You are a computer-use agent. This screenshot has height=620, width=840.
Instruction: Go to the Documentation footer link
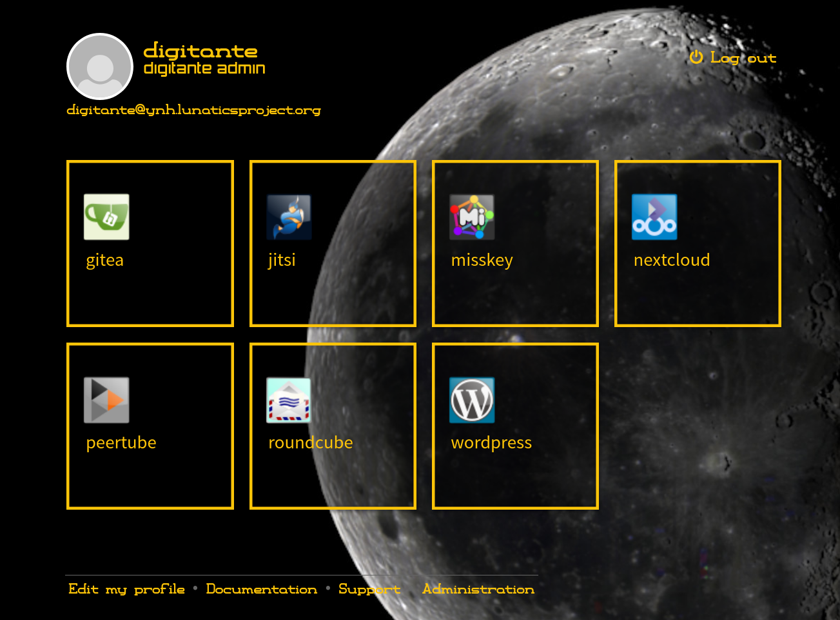(x=262, y=589)
